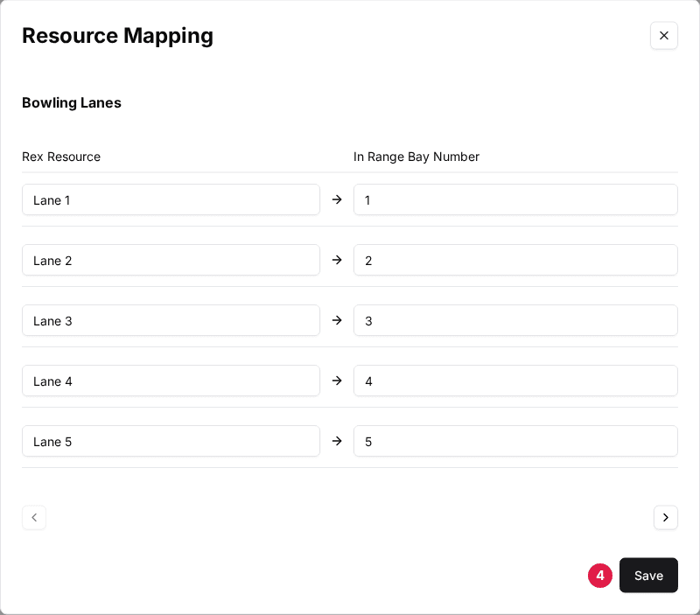700x615 pixels.
Task: Edit bay number field for Lane 2
Action: [x=515, y=260]
